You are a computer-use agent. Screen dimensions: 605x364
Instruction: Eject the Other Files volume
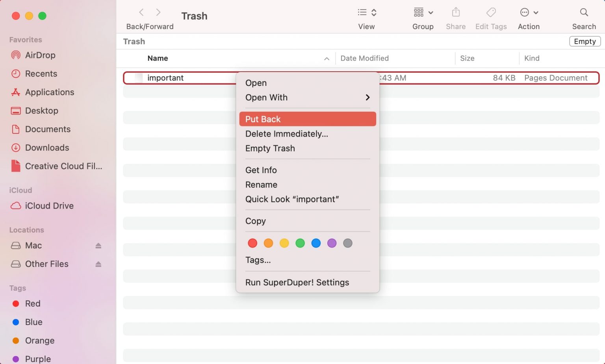point(98,264)
